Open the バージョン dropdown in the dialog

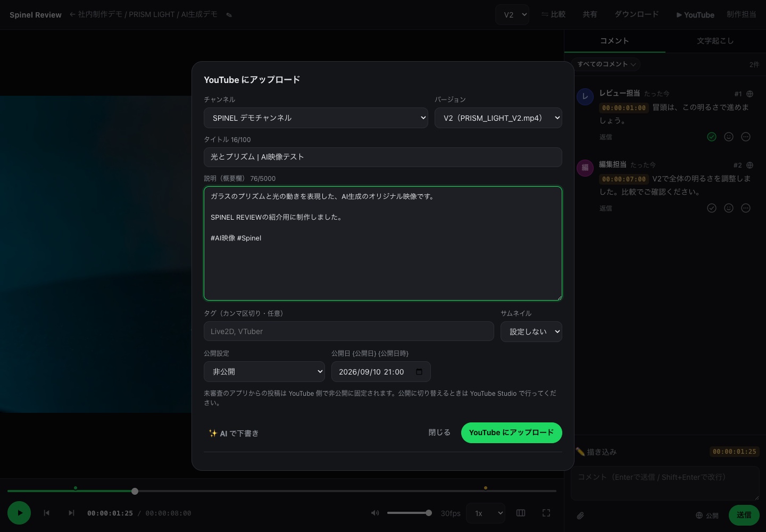498,118
